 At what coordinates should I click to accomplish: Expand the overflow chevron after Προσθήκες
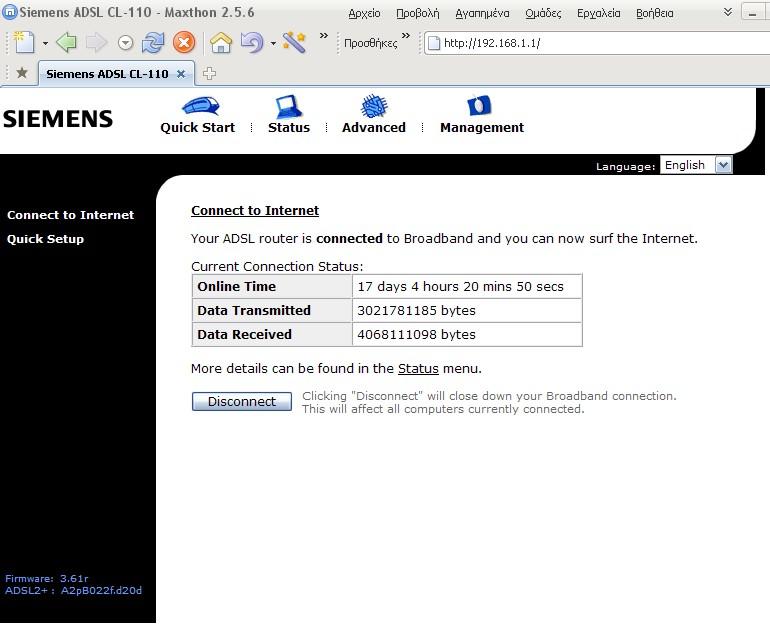point(406,35)
